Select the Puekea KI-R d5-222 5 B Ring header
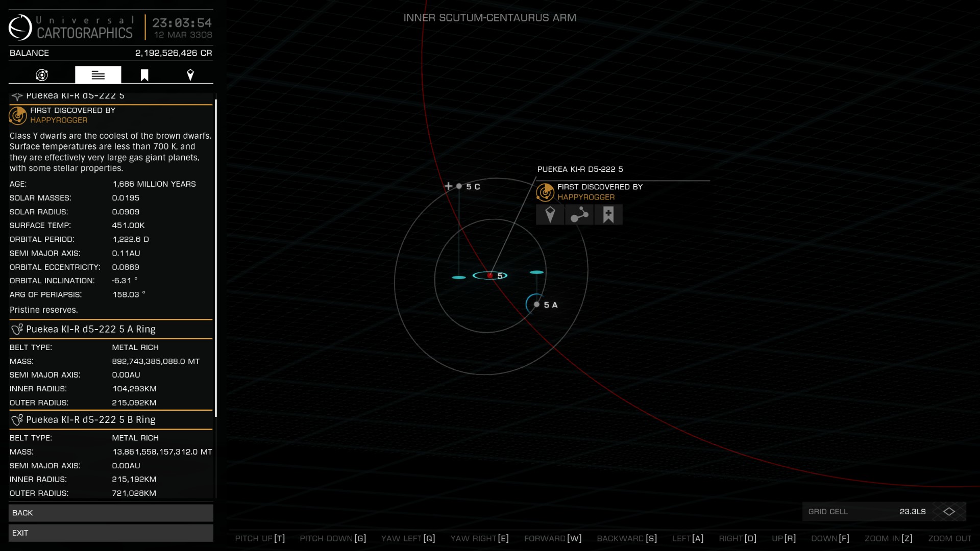980x551 pixels. tap(111, 420)
